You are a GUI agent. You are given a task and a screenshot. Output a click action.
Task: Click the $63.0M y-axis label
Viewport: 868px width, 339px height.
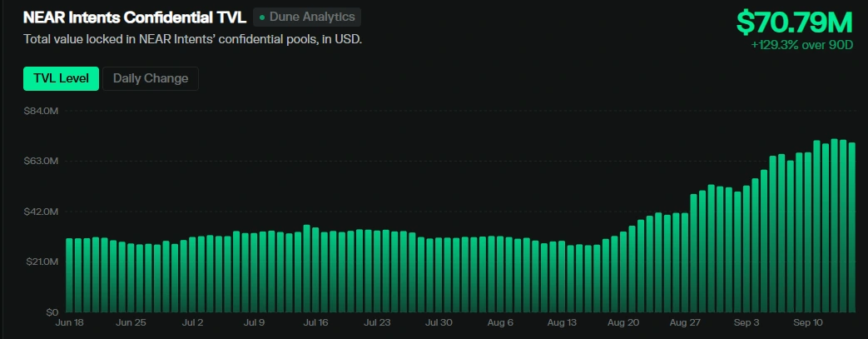(x=41, y=162)
